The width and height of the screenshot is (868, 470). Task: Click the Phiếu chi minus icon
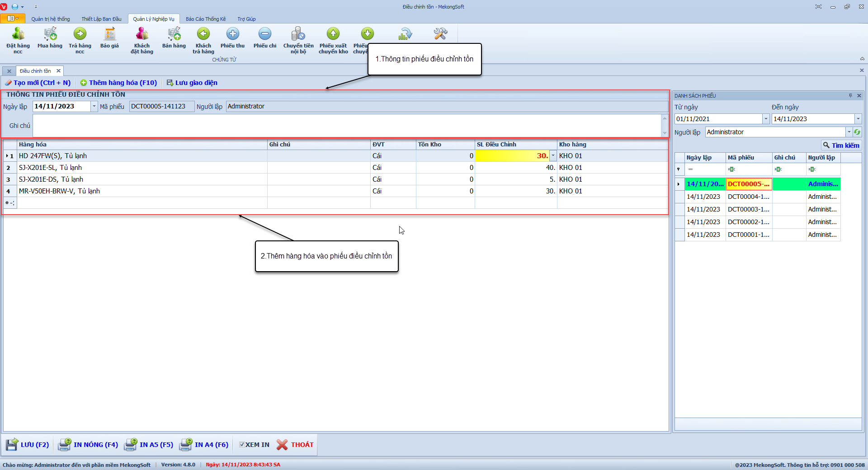click(265, 34)
